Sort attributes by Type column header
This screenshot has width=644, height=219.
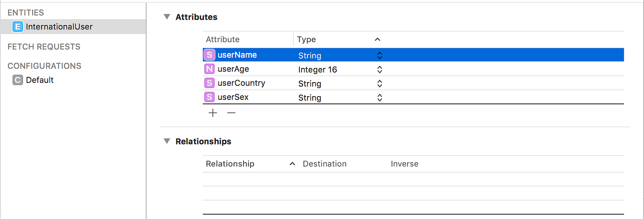point(307,39)
